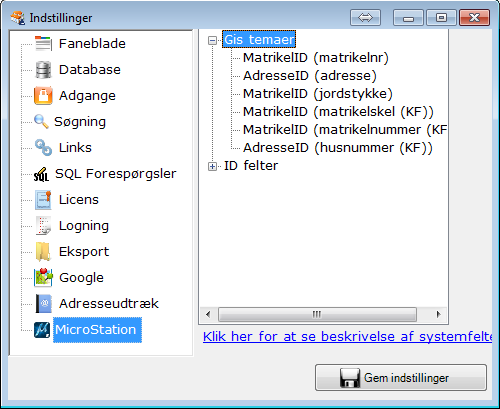This screenshot has height=409, width=500.
Task: Open the Licens certificate icon
Action: [x=43, y=200]
